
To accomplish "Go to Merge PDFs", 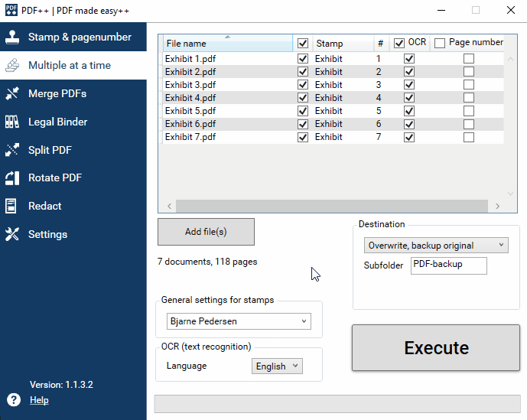I will pos(73,93).
